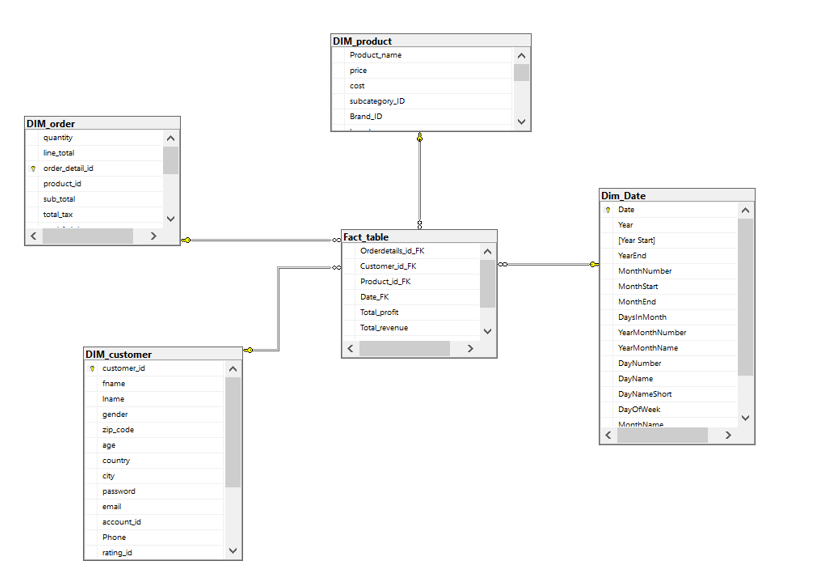The height and width of the screenshot is (587, 830).
Task: Select the [Year Start] column
Action: (669, 240)
